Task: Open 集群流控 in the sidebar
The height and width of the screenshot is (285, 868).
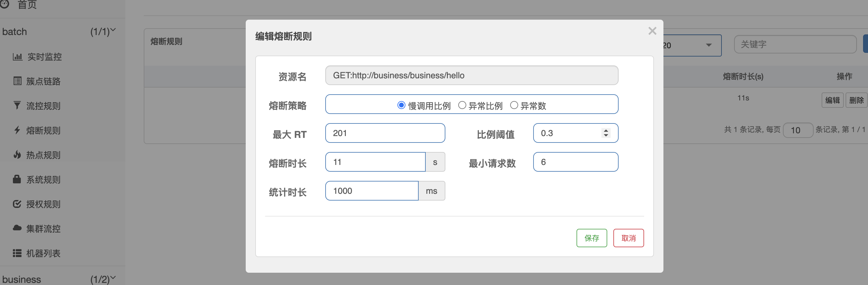Action: click(x=44, y=229)
